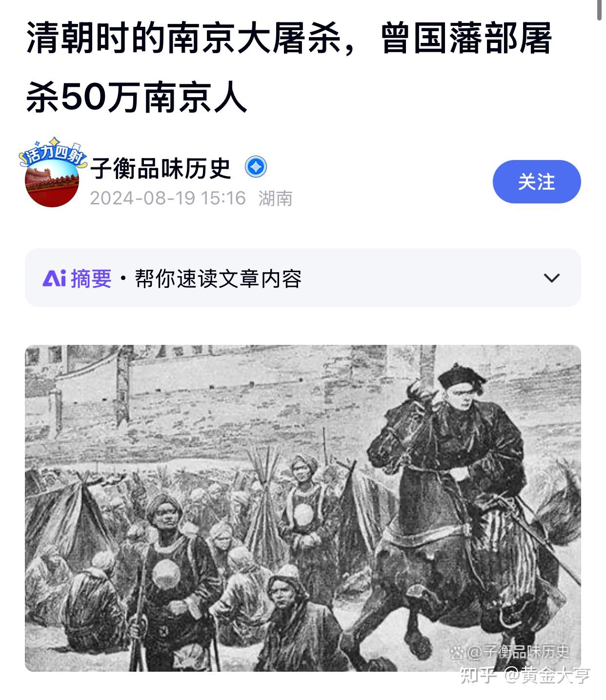This screenshot has width=606, height=700.
Task: Click the 知乎 @黄金大亨 watermark
Action: (x=525, y=676)
